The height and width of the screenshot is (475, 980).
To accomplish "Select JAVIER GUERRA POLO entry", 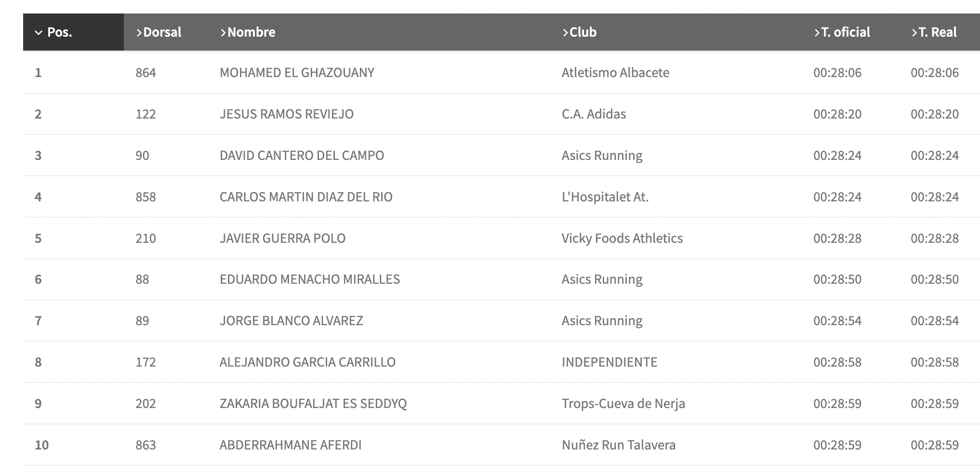I will [x=282, y=238].
